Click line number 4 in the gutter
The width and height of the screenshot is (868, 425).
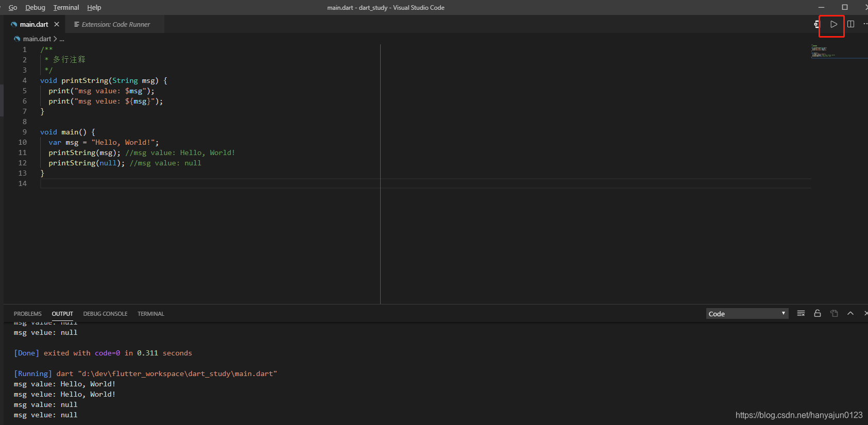click(24, 80)
